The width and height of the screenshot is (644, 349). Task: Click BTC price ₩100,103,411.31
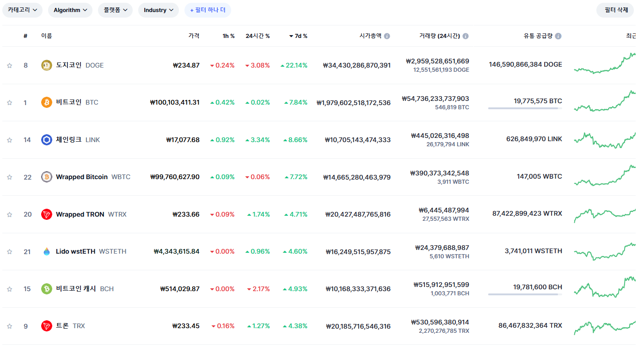[175, 102]
